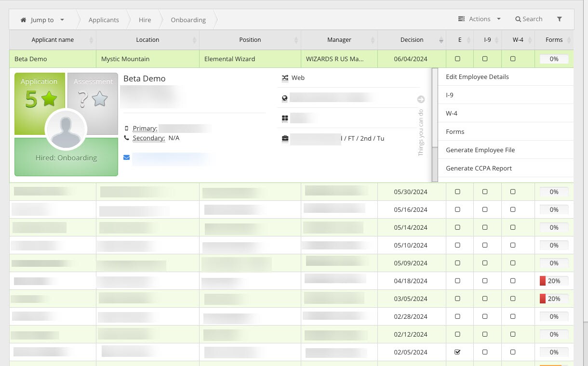Click the 06/04/2024 decision date
Image resolution: width=588 pixels, height=366 pixels.
(411, 59)
